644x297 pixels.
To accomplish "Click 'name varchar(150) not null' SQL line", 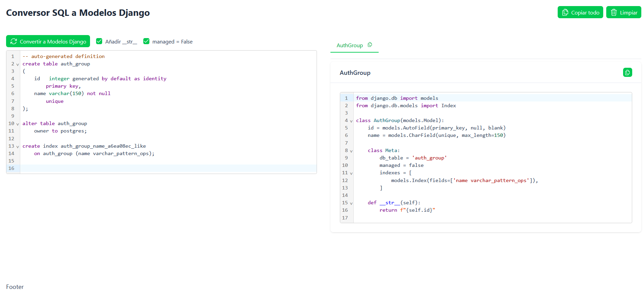I will (x=72, y=93).
